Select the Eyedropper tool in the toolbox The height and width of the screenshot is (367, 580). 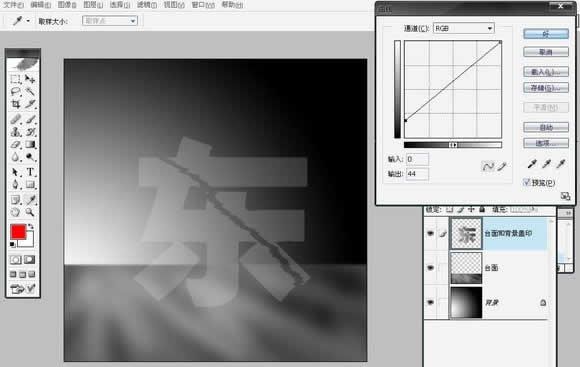point(30,200)
